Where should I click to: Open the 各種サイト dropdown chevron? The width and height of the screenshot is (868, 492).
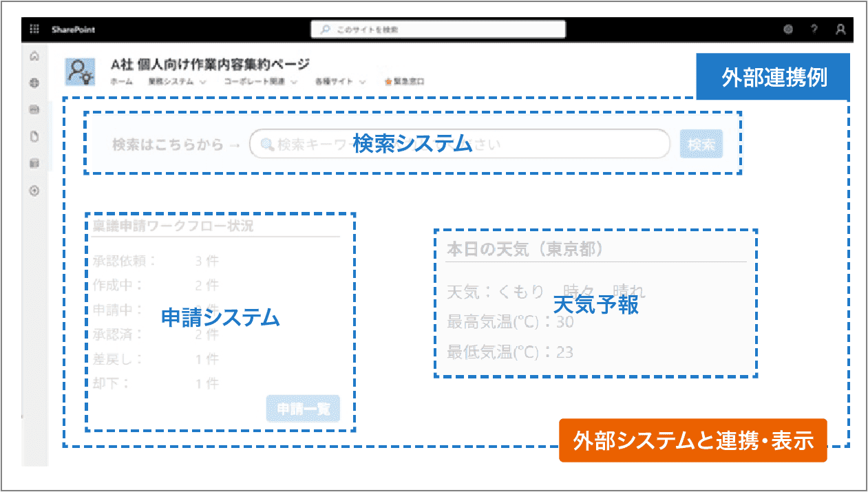(361, 81)
